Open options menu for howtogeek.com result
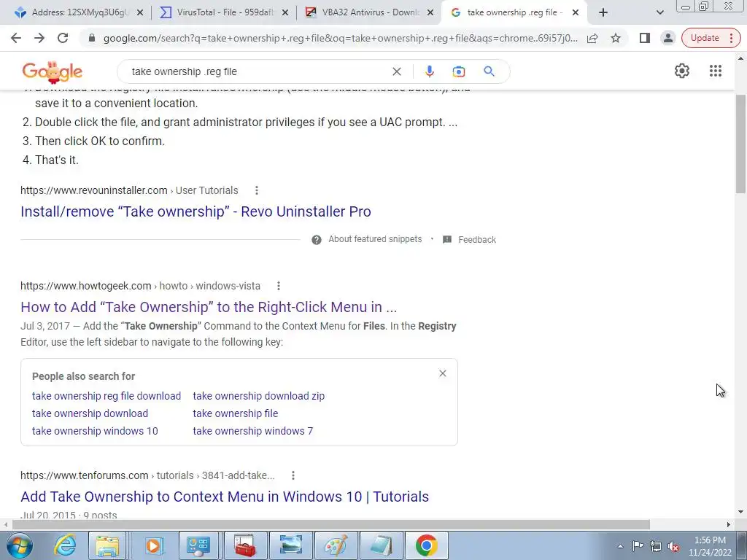Image resolution: width=747 pixels, height=560 pixels. pos(278,286)
